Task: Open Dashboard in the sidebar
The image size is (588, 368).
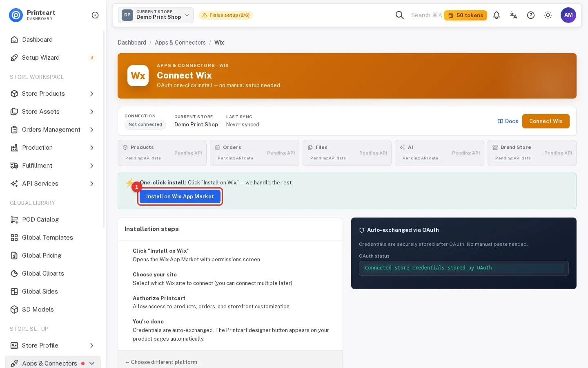Action: tap(53, 40)
